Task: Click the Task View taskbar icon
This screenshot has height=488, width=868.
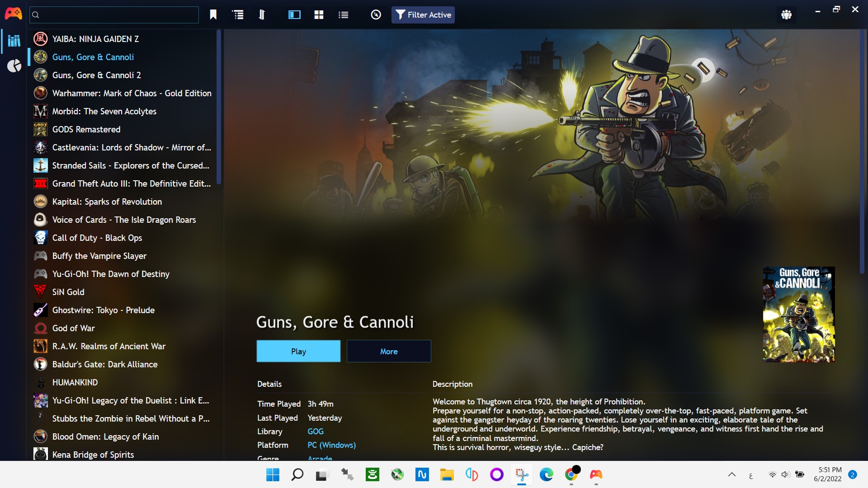Action: point(321,474)
